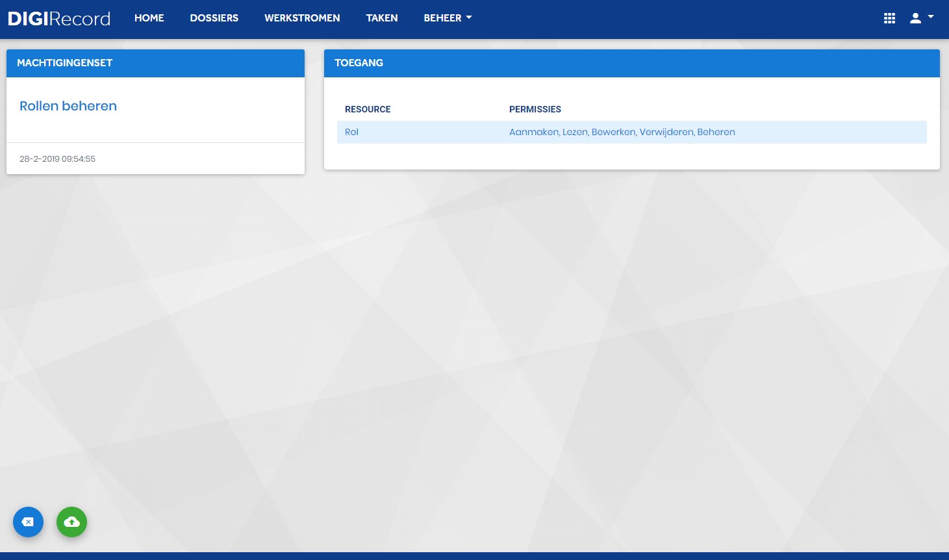Click the Permissies column header
949x560 pixels.
[535, 109]
